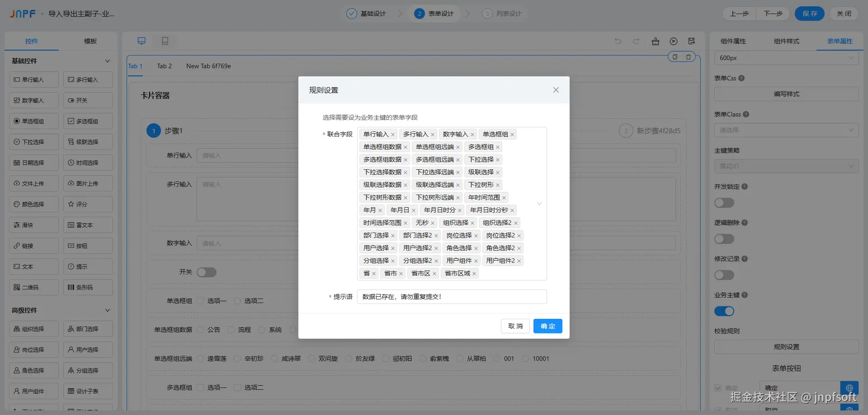The width and height of the screenshot is (868, 415).
Task: Add the 滑块 slider control
Action: coord(34,225)
